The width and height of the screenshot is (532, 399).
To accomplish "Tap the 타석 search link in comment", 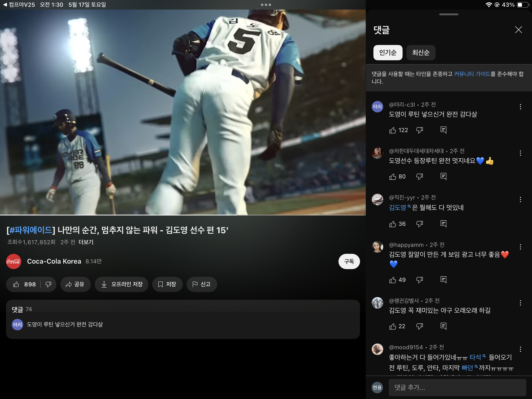I will [478, 357].
